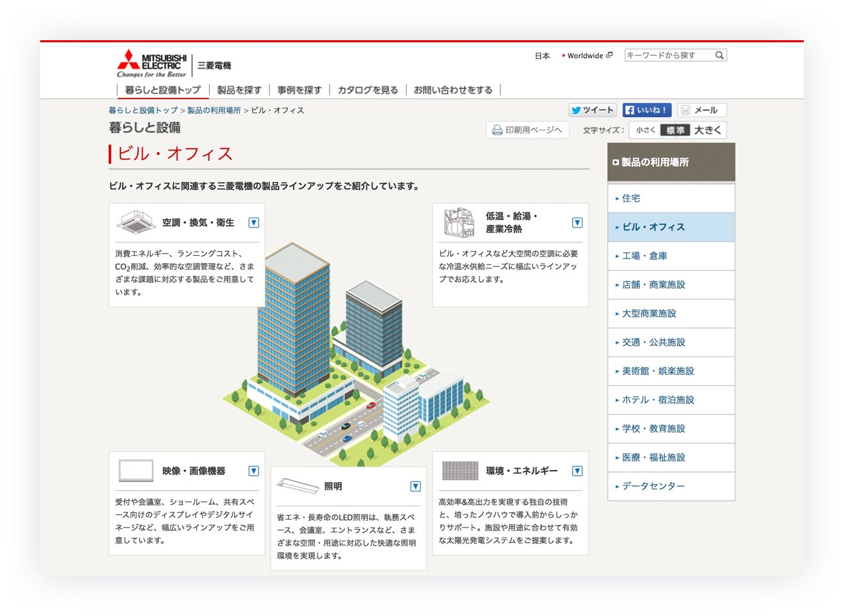Click the chiller equipment icon
This screenshot has height=616, width=844.
pyautogui.click(x=459, y=222)
